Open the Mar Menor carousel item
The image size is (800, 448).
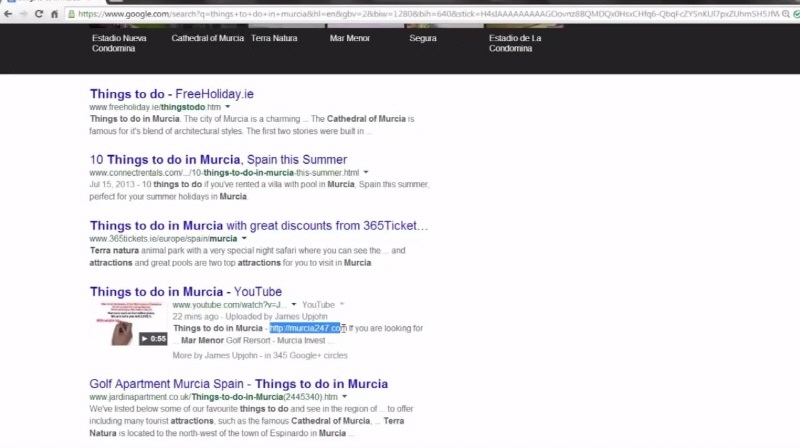click(349, 38)
